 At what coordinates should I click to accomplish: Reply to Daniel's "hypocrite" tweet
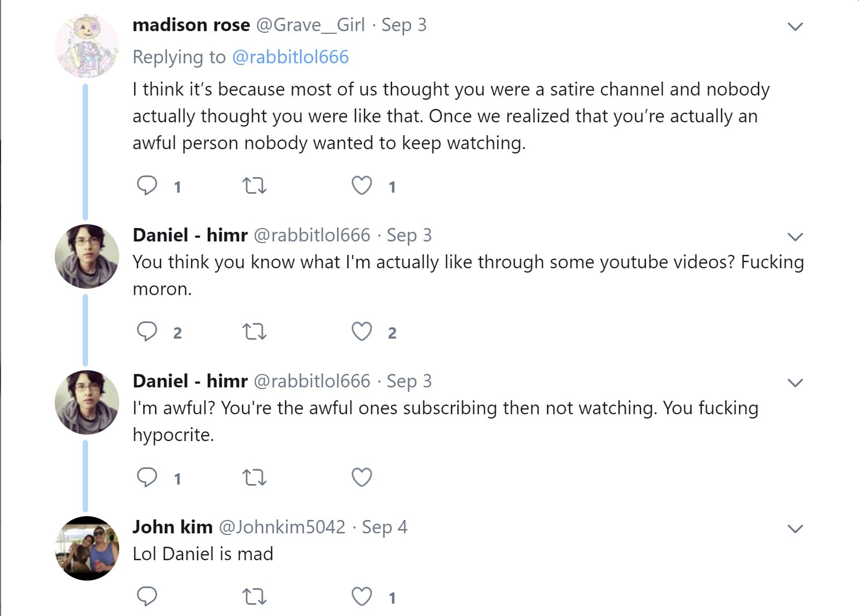click(x=147, y=477)
